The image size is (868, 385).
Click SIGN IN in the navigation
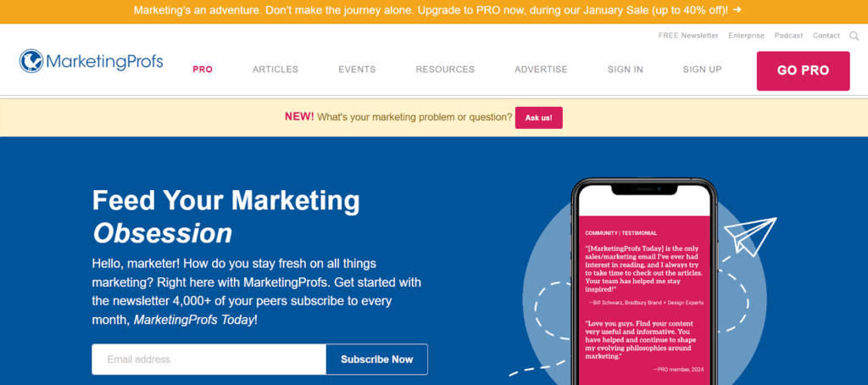pyautogui.click(x=626, y=70)
